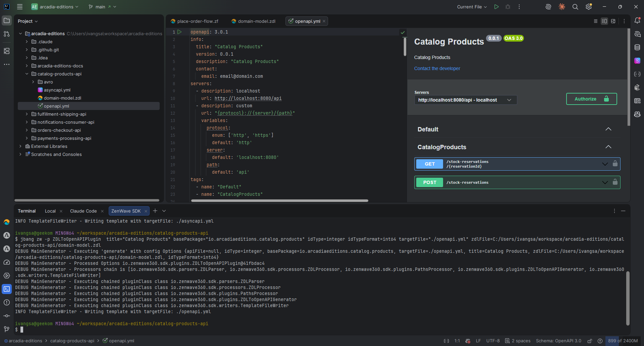Select the Claude Code terminal tab
Viewport: 644px width, 346px height.
(83, 211)
